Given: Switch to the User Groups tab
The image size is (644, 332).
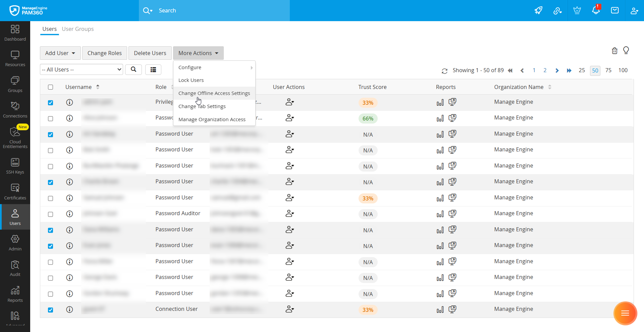Looking at the screenshot, I should 78,29.
